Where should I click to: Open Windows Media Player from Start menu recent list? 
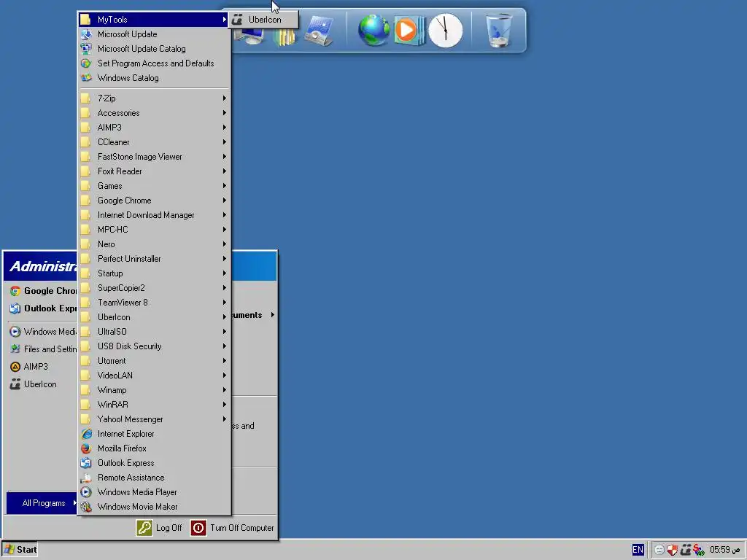click(x=42, y=332)
